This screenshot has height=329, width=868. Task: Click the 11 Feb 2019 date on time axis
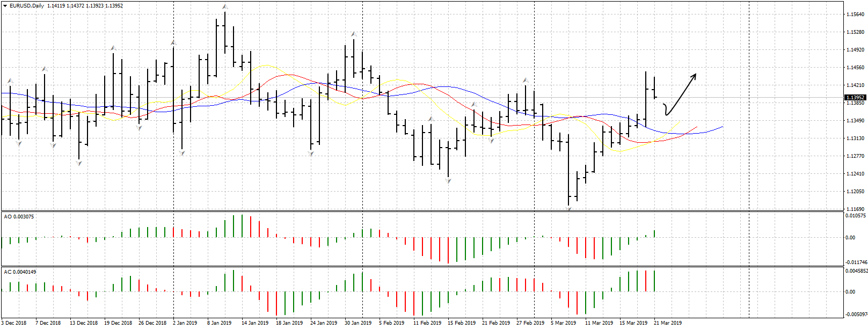427,323
